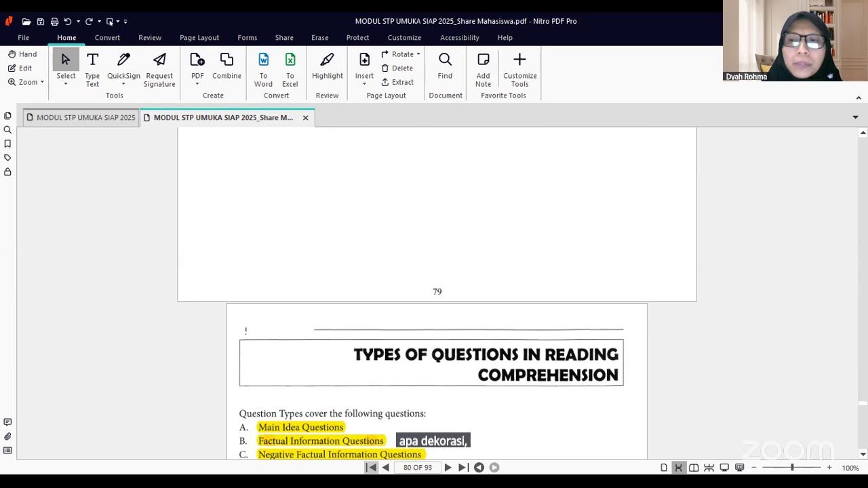
Task: Open the sidebar Search pane
Action: coord(7,129)
